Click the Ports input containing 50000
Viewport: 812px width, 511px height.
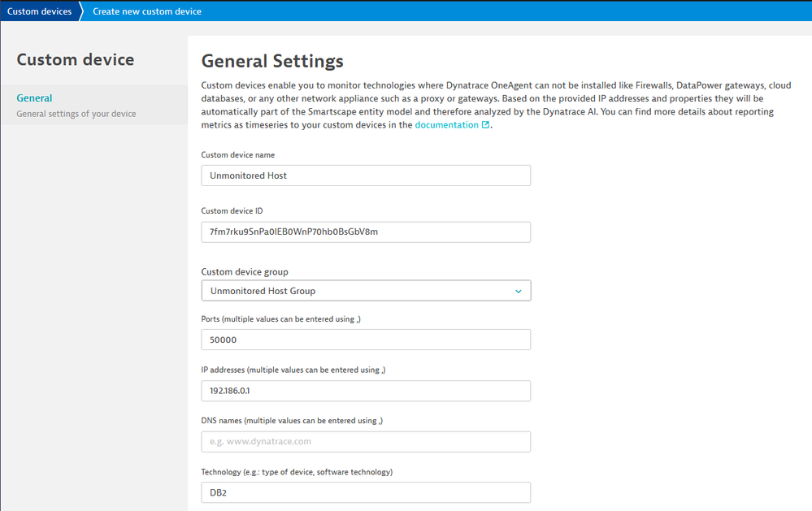365,340
